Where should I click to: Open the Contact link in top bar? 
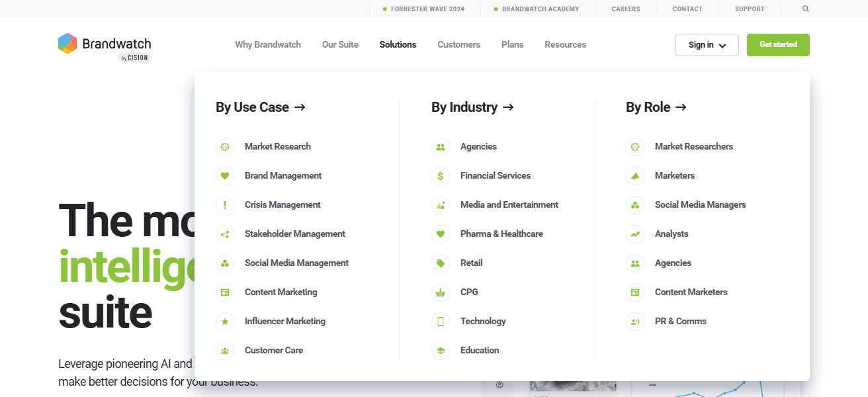click(x=687, y=9)
